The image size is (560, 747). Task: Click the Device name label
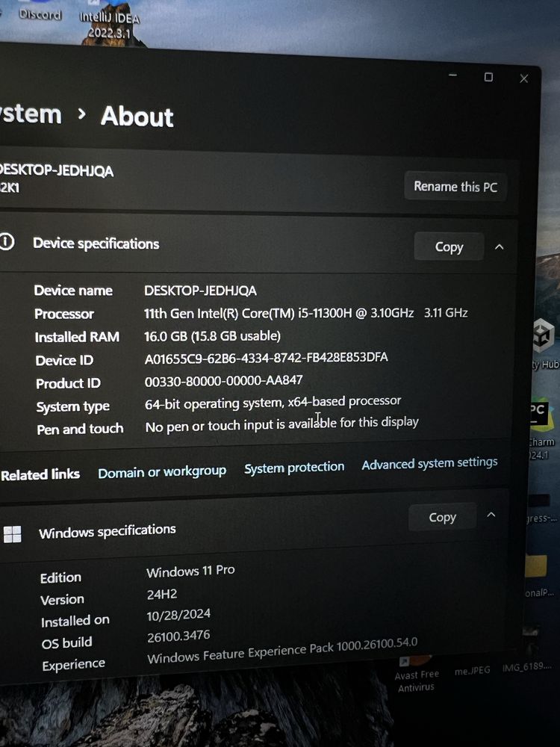(x=73, y=291)
